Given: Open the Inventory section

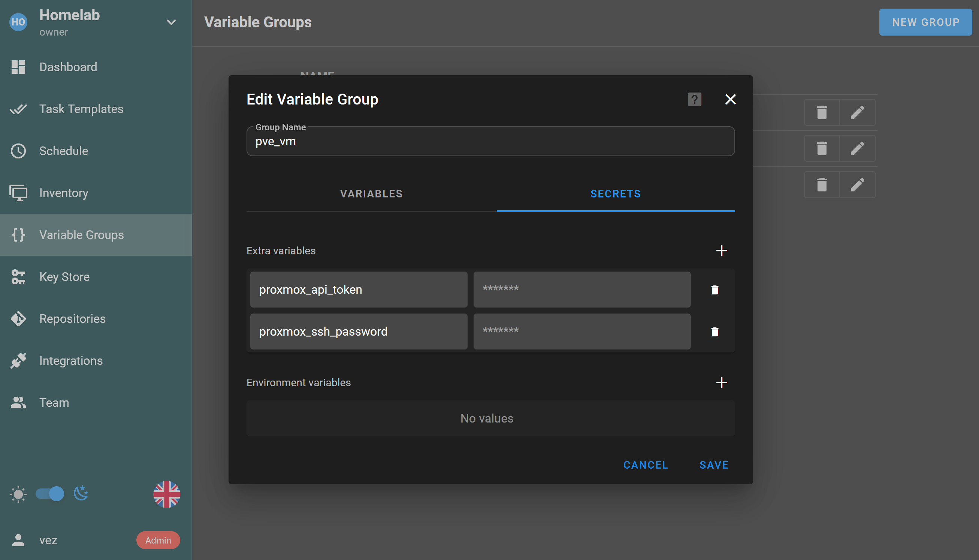Looking at the screenshot, I should tap(18, 193).
